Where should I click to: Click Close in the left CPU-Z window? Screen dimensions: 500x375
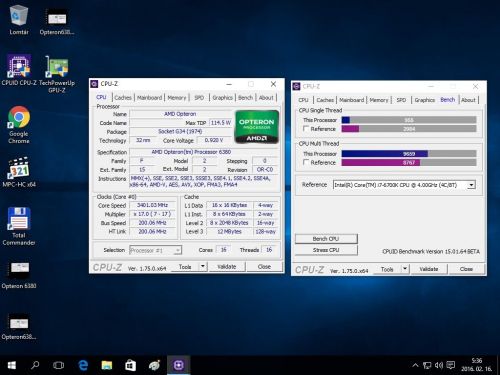tap(264, 266)
